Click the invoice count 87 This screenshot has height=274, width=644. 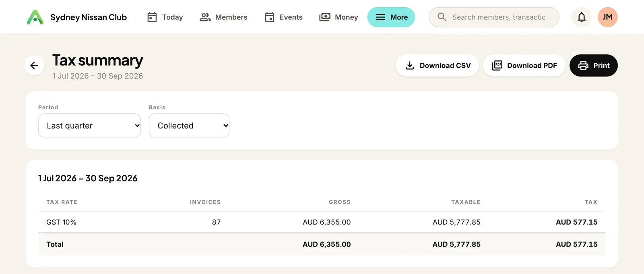point(217,222)
